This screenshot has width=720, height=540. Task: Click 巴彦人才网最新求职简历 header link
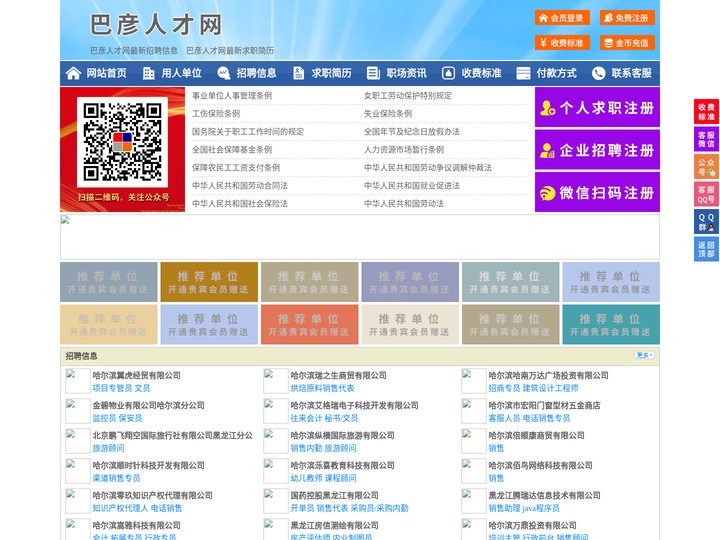coord(230,51)
